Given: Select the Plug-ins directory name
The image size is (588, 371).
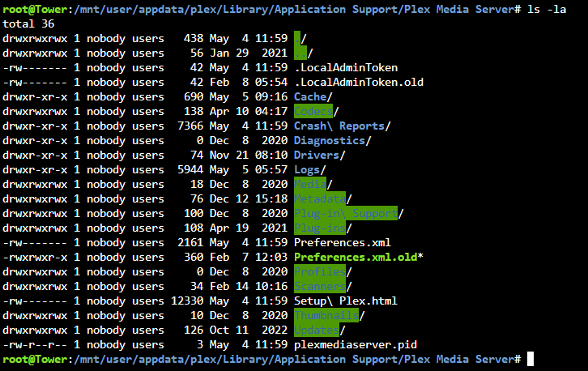Looking at the screenshot, I should coord(320,228).
